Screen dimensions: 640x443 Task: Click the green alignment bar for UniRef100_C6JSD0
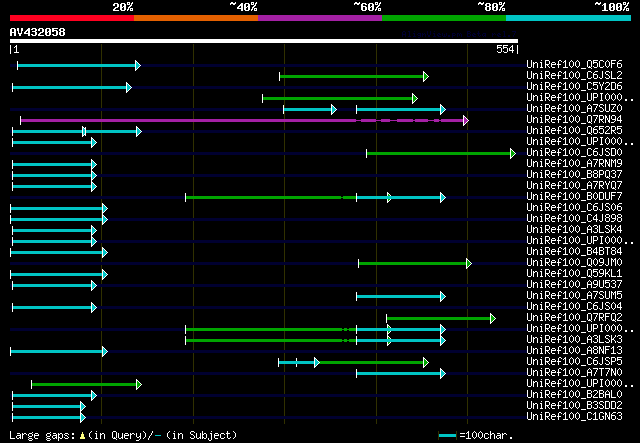coord(441,154)
